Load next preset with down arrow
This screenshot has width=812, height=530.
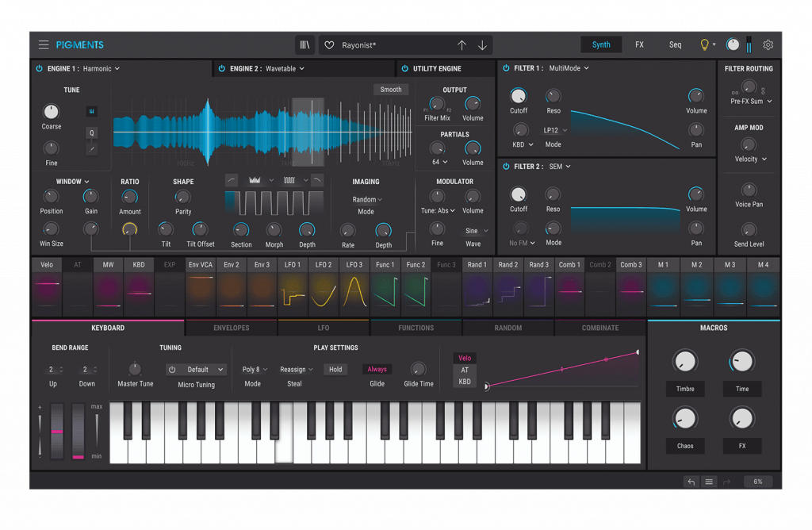click(482, 45)
